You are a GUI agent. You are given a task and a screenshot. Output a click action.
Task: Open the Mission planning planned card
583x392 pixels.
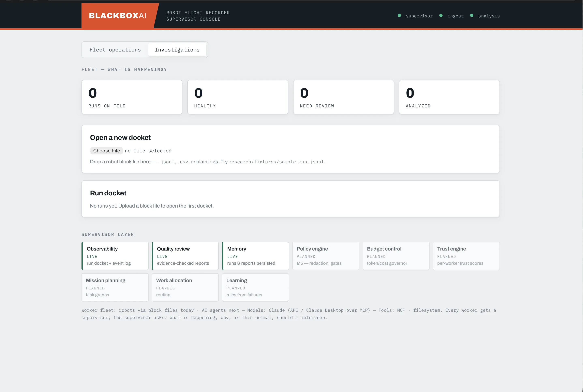tap(115, 287)
